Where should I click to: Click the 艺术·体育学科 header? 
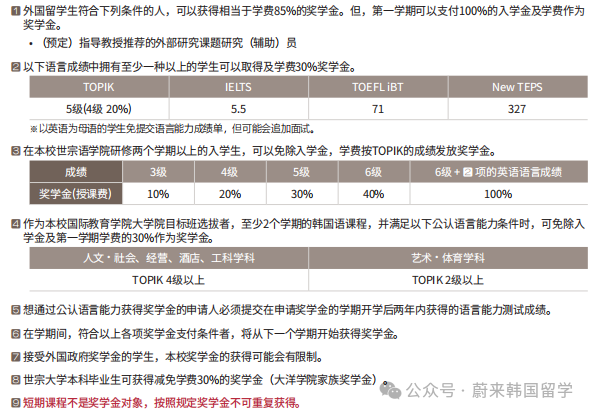coord(448,258)
